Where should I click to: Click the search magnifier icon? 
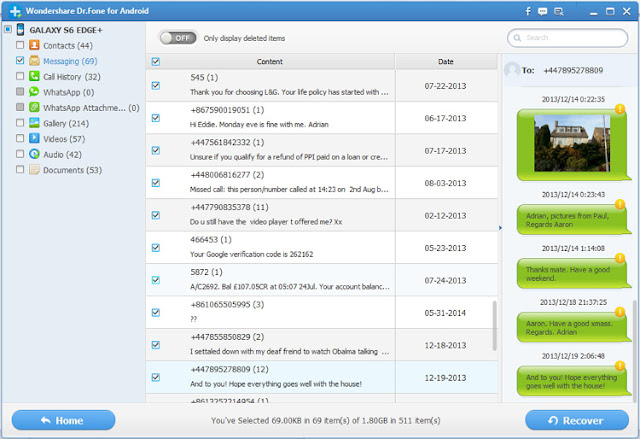(x=517, y=38)
